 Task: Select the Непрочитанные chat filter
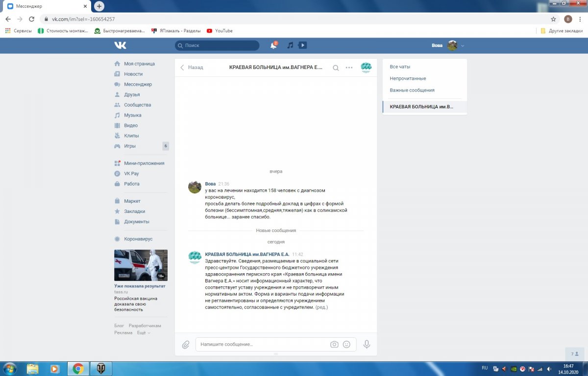(408, 78)
